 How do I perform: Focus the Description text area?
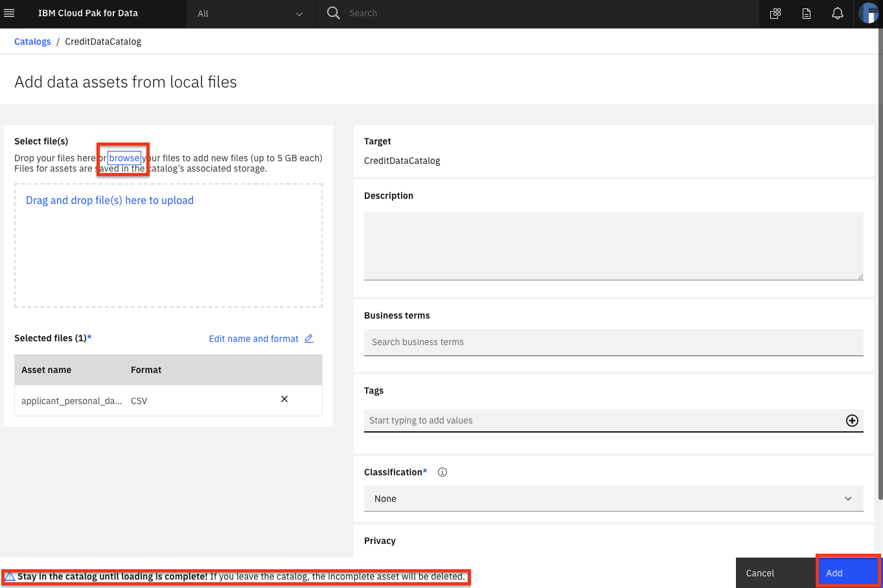[x=614, y=246]
